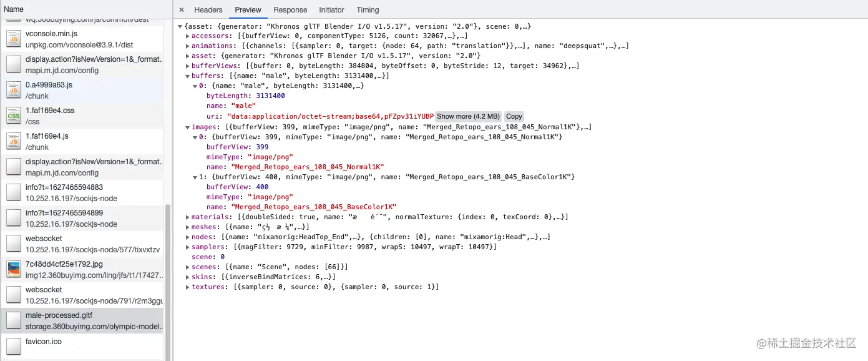Click 'Show more (4.2 MB)' button

(468, 117)
